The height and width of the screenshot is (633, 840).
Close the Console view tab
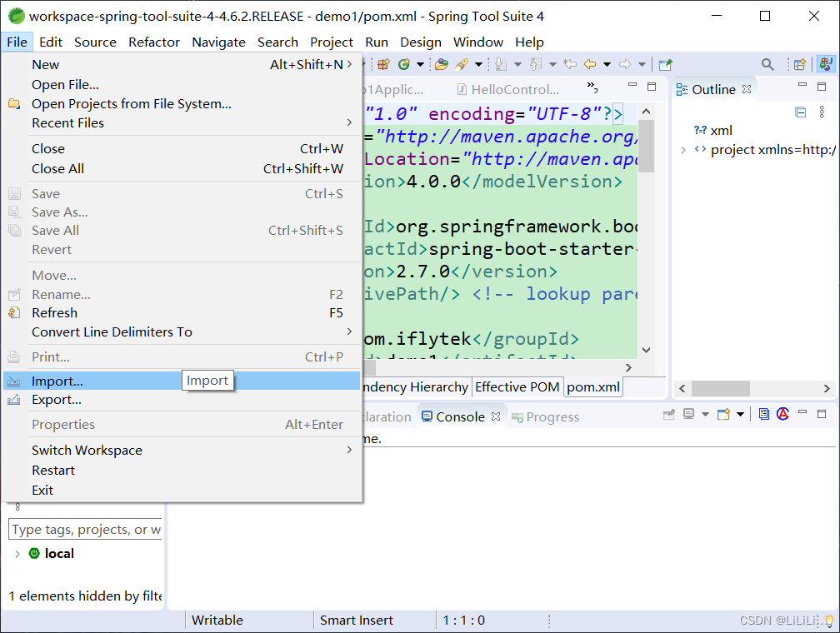496,416
